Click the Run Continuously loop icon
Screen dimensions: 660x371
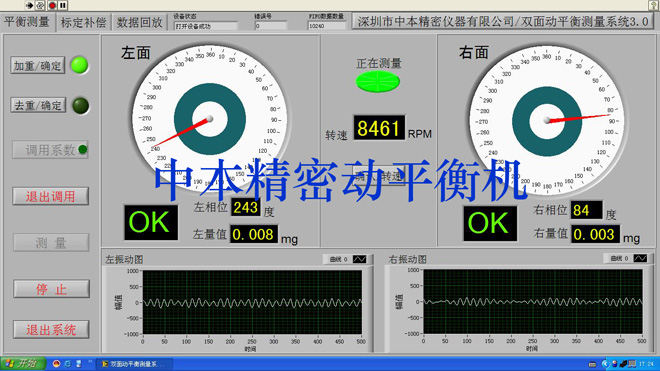[40, 5]
